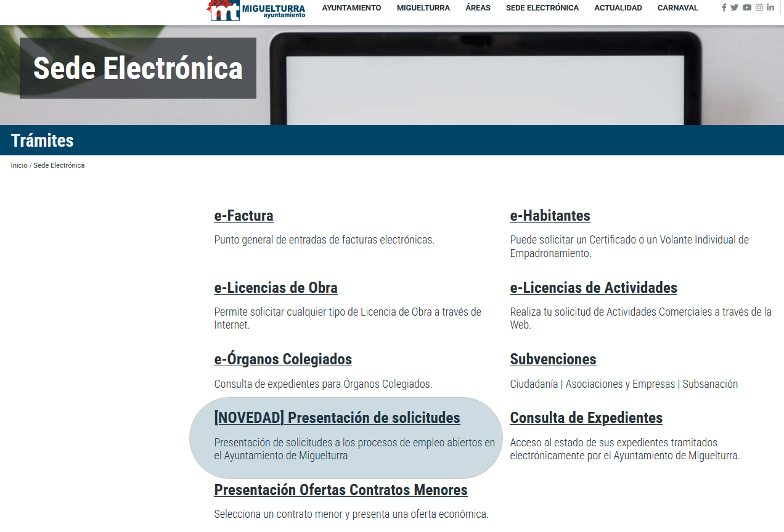784x532 pixels.
Task: Open the MIGUELTURRA menu item
Action: [x=423, y=8]
